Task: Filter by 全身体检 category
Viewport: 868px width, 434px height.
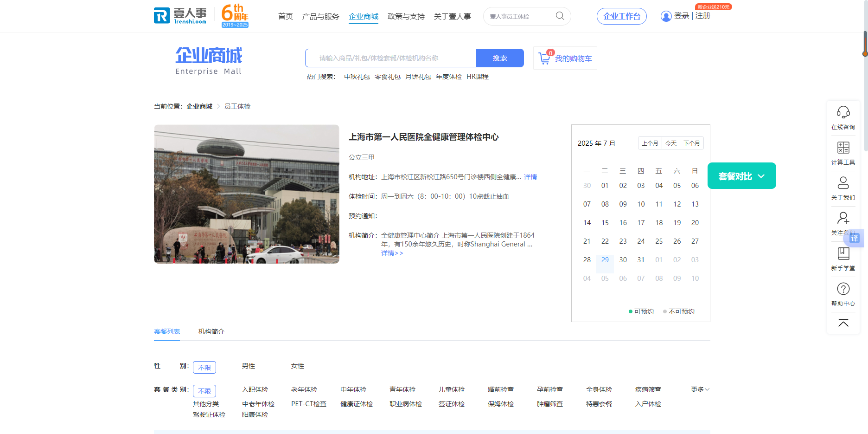Action: (599, 389)
